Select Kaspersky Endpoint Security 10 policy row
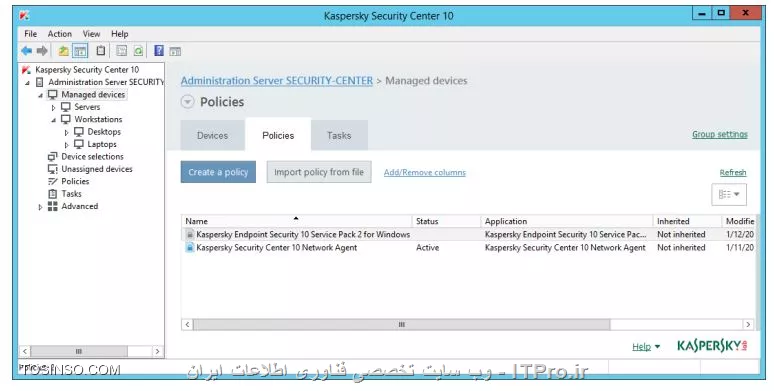Screen dimensions: 774x391 pyautogui.click(x=468, y=234)
